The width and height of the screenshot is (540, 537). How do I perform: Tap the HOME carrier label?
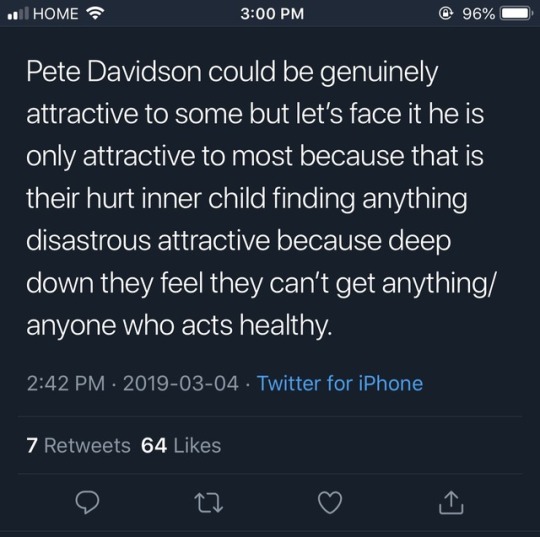coord(55,14)
